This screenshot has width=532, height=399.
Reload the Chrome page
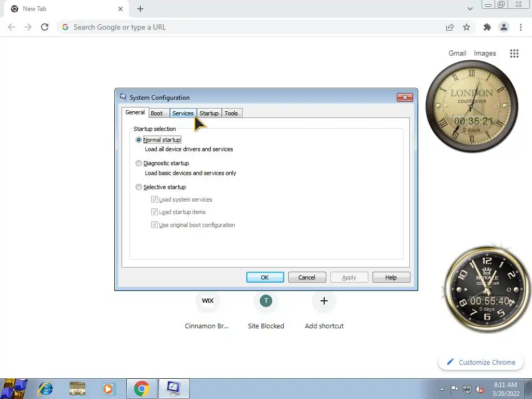(x=45, y=27)
